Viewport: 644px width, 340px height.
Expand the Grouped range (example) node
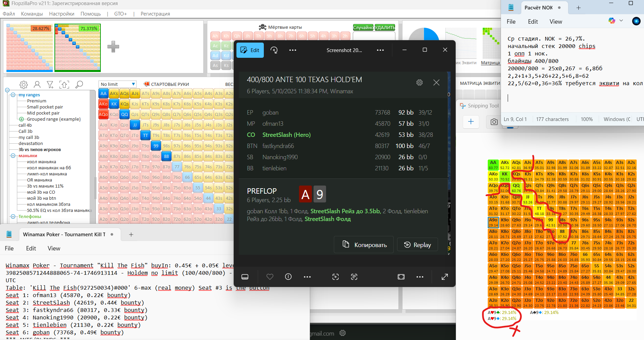pos(21,119)
